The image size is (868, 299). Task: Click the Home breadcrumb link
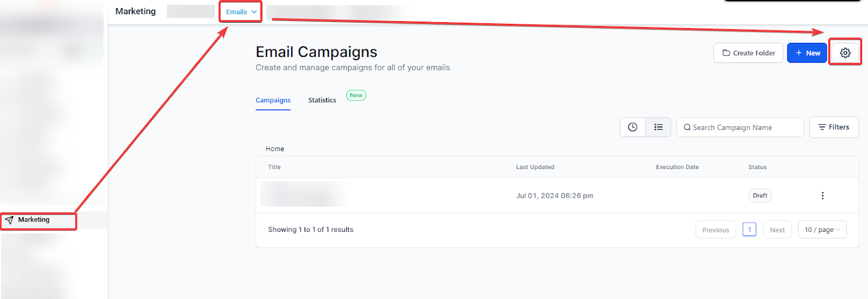click(275, 148)
